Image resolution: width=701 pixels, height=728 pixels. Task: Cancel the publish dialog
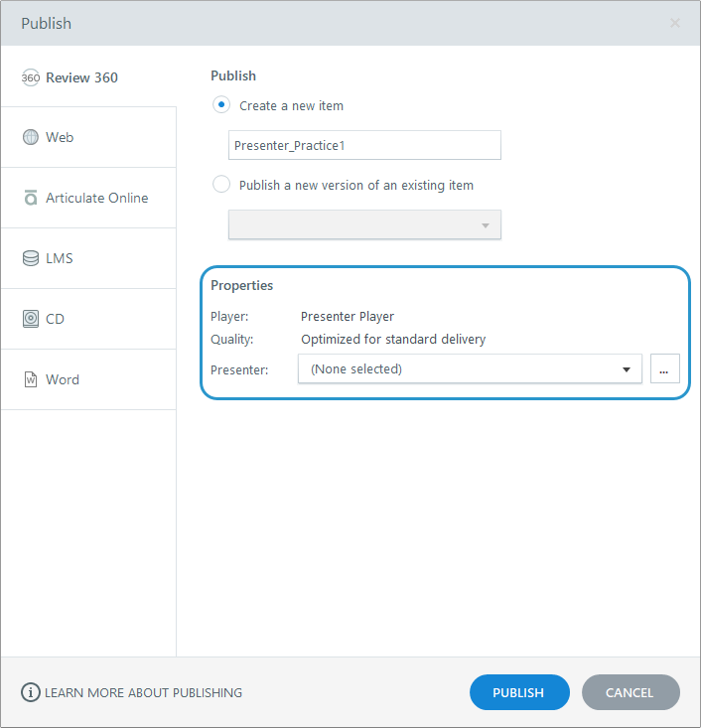click(630, 692)
